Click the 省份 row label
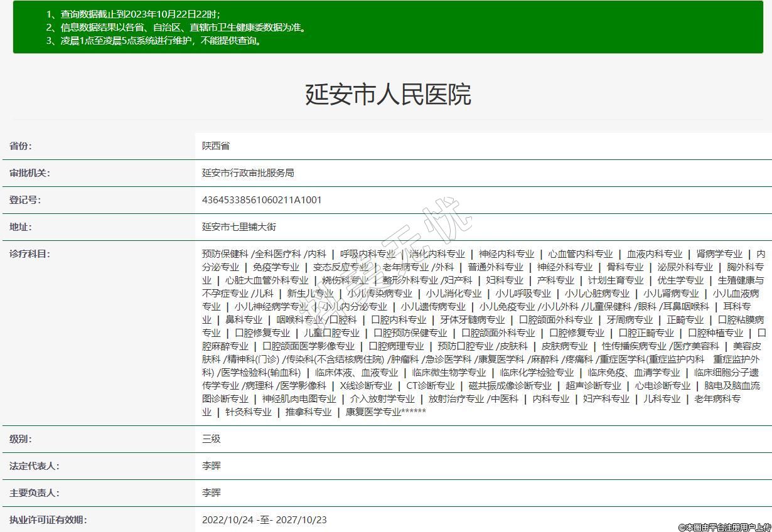 (x=20, y=146)
